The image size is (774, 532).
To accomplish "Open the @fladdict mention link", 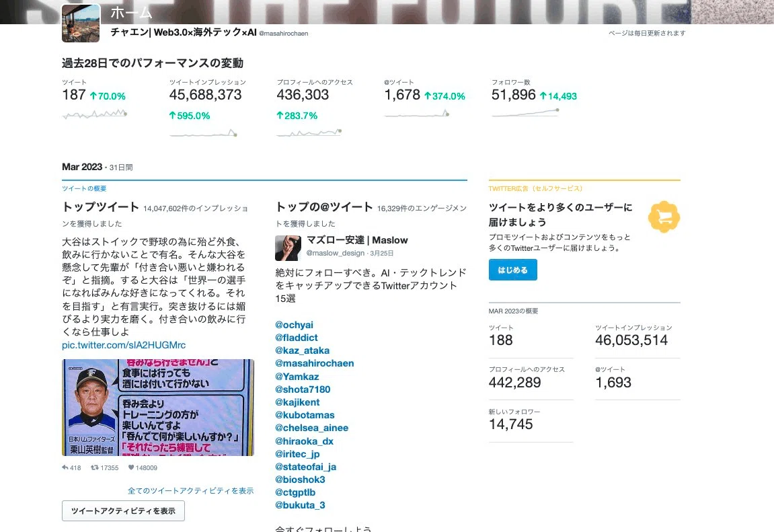I will click(296, 338).
